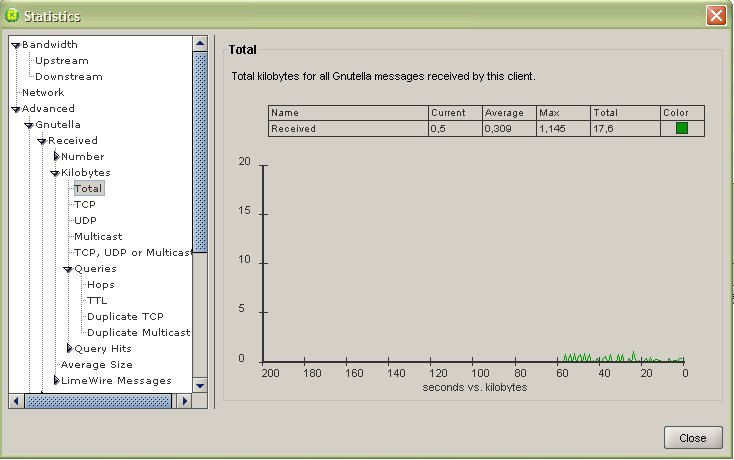Click the LimeWire Messages label
The width and height of the screenshot is (734, 460).
click(116, 381)
